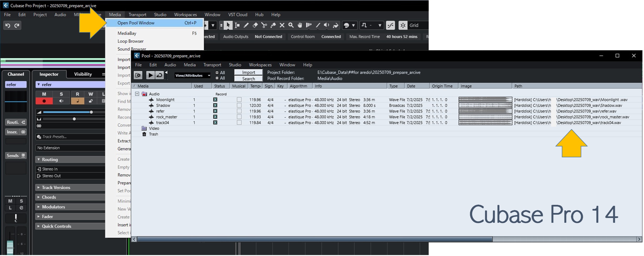
Task: Click the Routing icon in Channel strip
Action: [23, 122]
